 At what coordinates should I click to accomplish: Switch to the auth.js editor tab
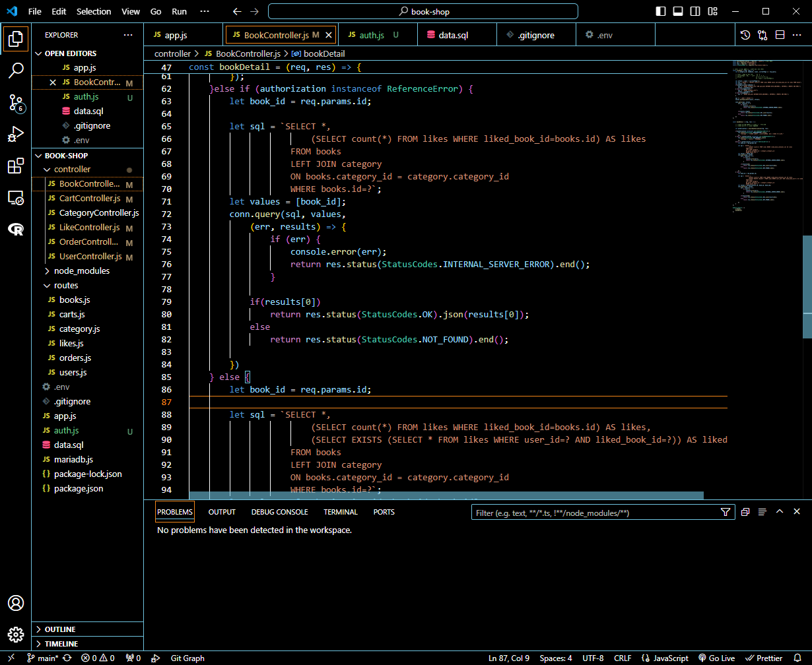pos(378,35)
